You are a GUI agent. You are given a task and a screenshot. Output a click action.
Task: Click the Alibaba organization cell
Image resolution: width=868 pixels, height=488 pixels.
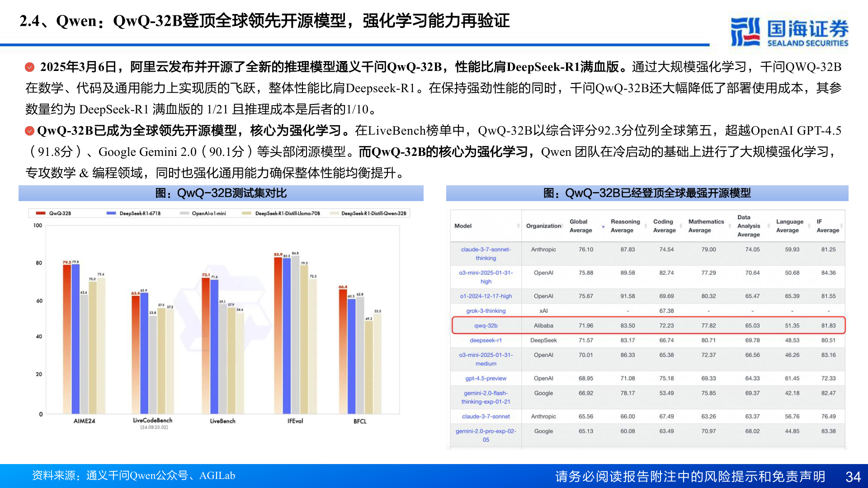[x=543, y=326]
